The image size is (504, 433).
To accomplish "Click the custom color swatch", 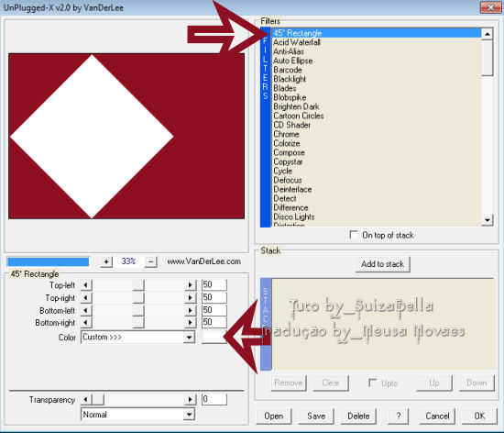I will [214, 338].
